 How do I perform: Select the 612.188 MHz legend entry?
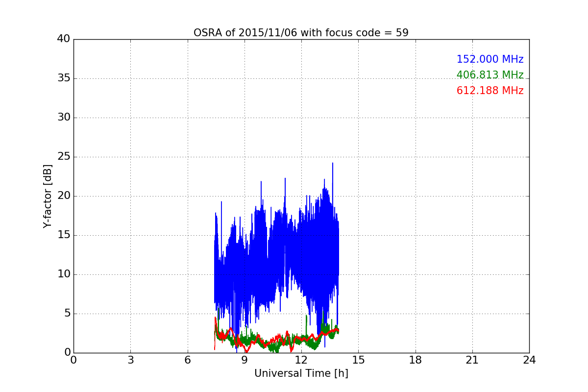(x=490, y=91)
